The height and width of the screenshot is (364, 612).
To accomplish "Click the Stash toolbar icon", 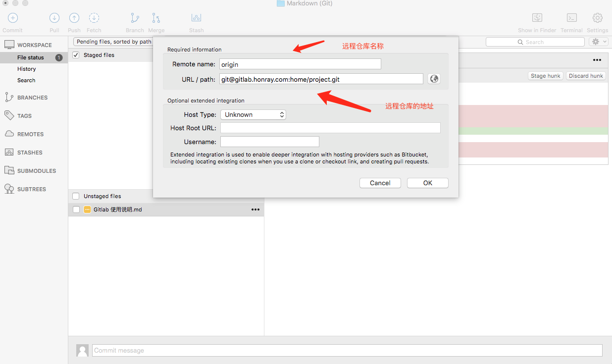I will point(196,18).
